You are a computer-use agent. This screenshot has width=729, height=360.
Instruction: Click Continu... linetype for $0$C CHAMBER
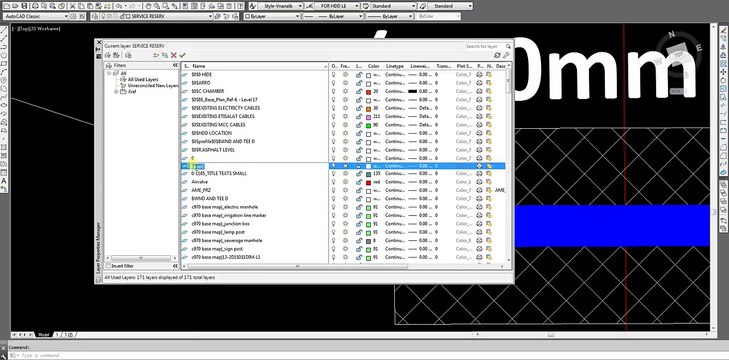[x=395, y=91]
